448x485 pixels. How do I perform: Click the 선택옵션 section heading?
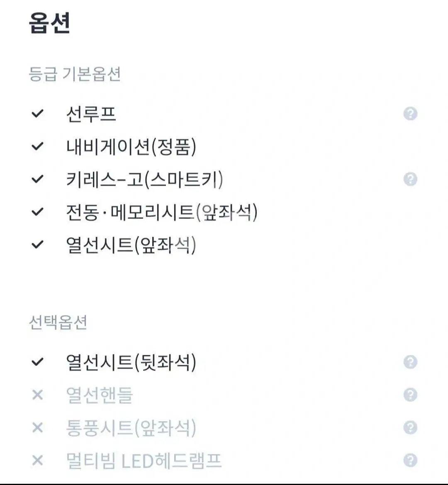click(x=58, y=323)
